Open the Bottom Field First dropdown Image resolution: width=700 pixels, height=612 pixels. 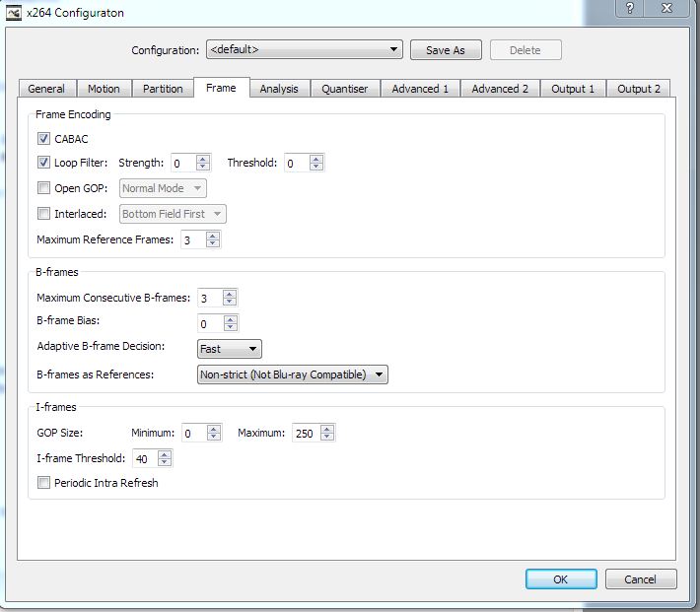(x=173, y=214)
